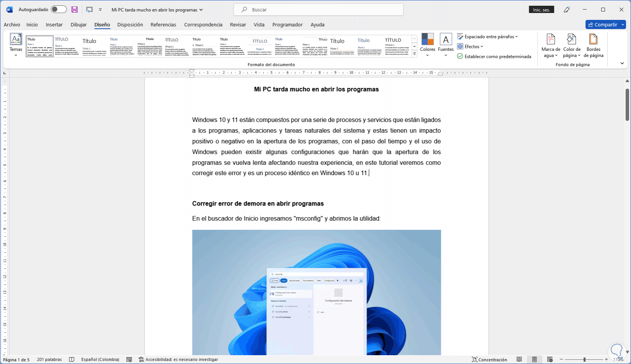The width and height of the screenshot is (631, 364).
Task: Select the first document format style thumbnail
Action: 40,46
